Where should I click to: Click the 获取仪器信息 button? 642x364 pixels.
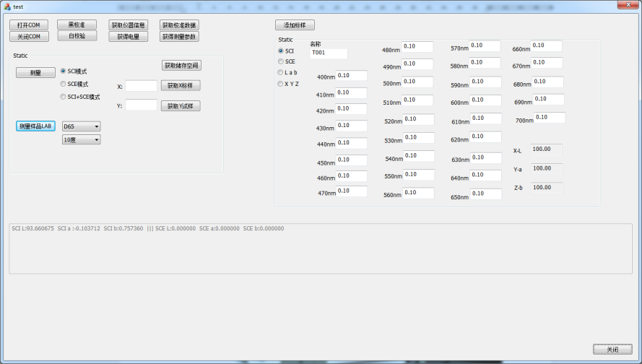pos(128,25)
